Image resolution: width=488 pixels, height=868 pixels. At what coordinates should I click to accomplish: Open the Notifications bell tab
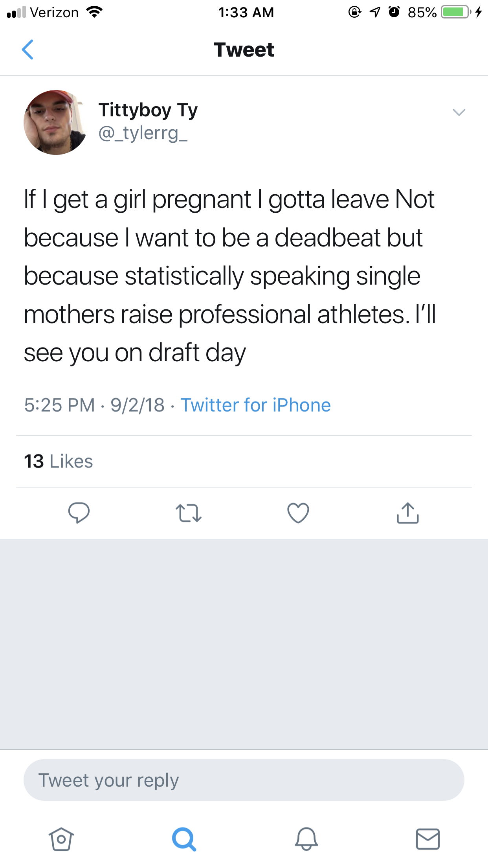pyautogui.click(x=306, y=839)
